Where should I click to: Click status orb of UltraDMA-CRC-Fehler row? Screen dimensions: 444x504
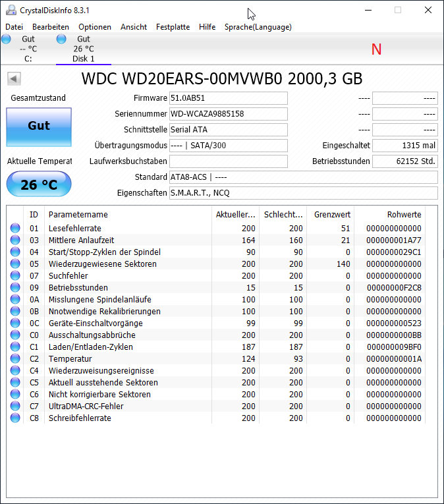click(x=15, y=406)
